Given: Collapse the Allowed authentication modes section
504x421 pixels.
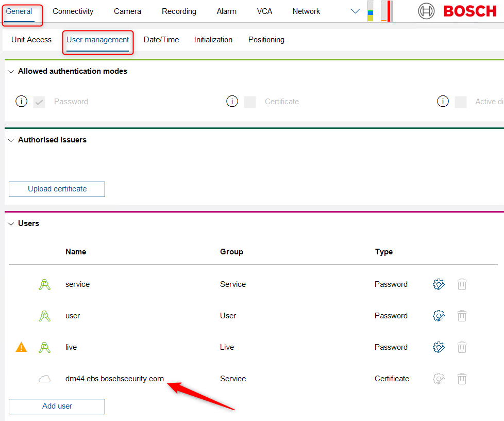Looking at the screenshot, I should point(11,72).
